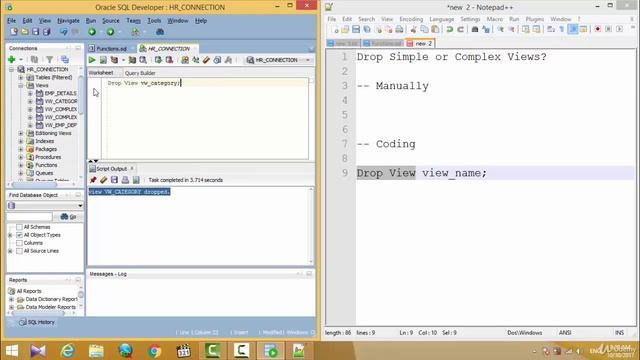Collapse the Views node in Connections tree
Screen dimensions: 640x360
click(21, 85)
